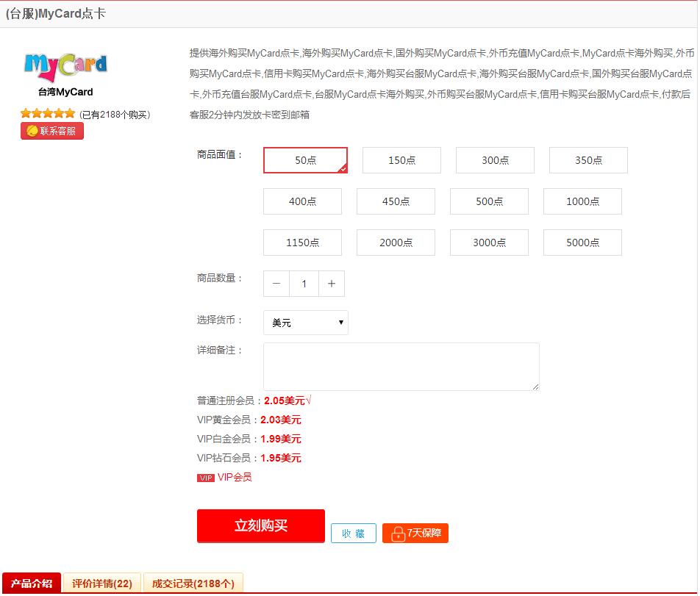Click the five-star rating icons
This screenshot has width=700, height=596.
[48, 114]
